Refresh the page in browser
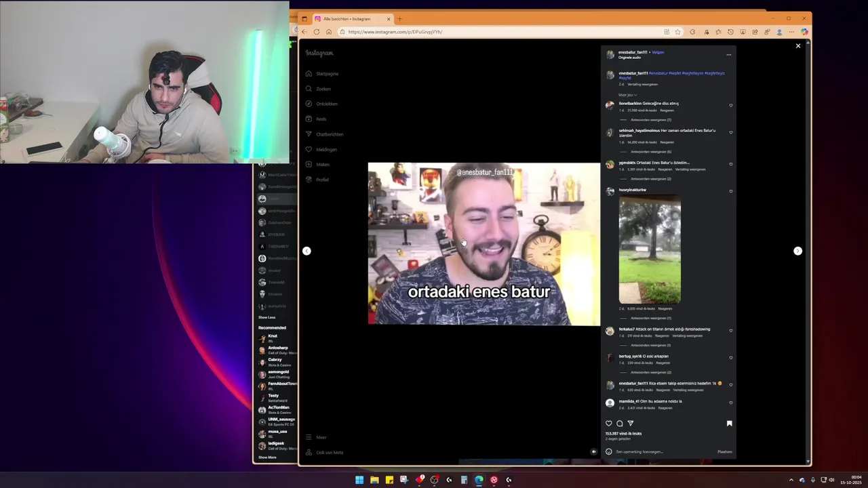The image size is (868, 488). (x=316, y=32)
